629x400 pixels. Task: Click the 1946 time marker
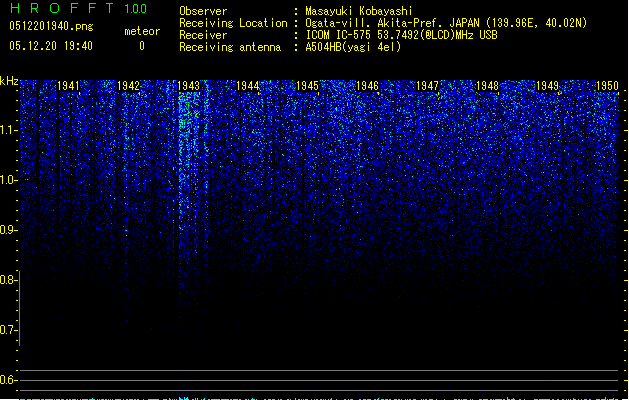367,86
